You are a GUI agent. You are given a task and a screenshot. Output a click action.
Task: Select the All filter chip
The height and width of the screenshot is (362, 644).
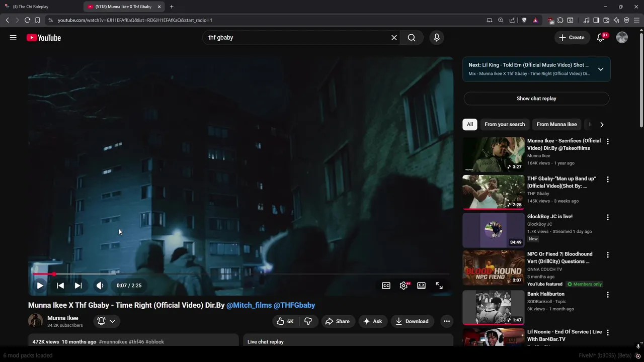click(470, 124)
